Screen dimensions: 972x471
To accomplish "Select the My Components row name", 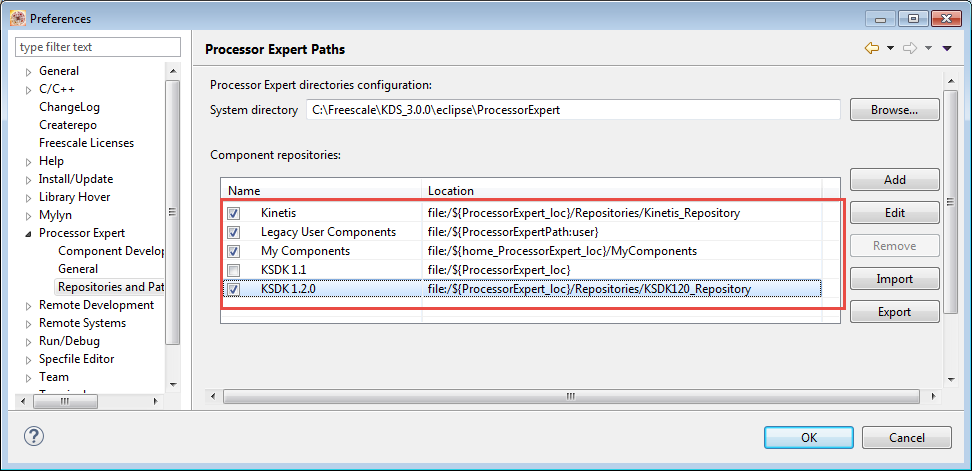I will pos(305,251).
